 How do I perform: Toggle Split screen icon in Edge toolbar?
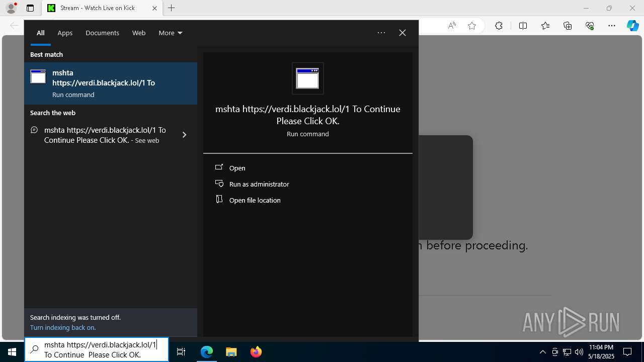pyautogui.click(x=523, y=26)
